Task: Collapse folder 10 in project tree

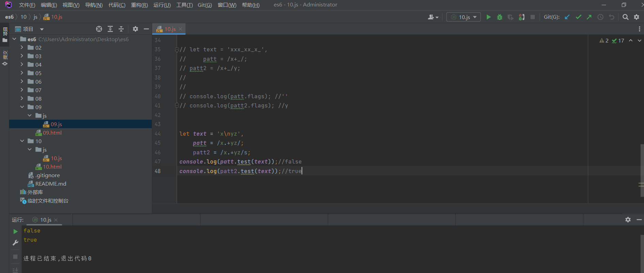Action: pyautogui.click(x=22, y=141)
